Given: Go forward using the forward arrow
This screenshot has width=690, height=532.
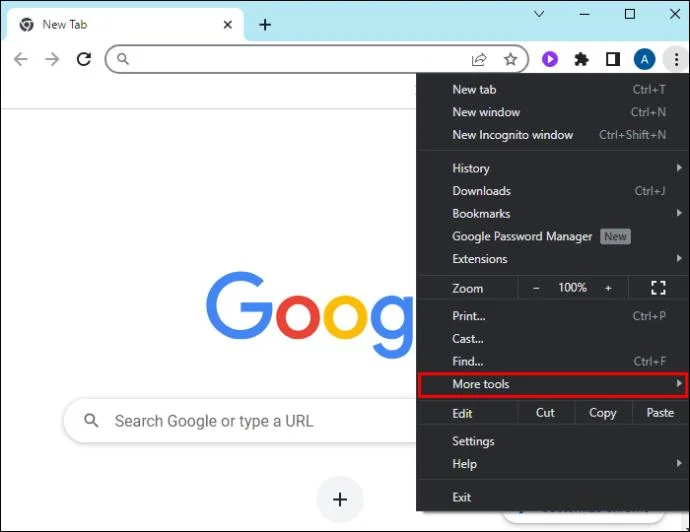Looking at the screenshot, I should pyautogui.click(x=52, y=59).
